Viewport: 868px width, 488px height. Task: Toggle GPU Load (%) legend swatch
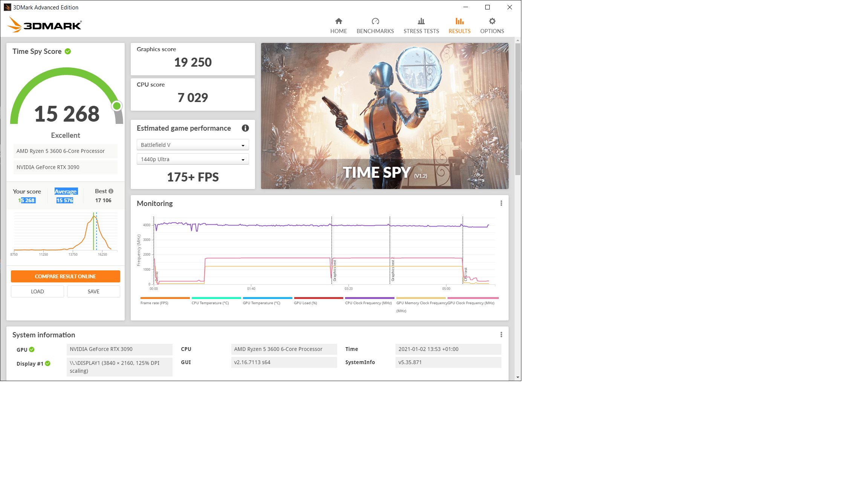319,298
